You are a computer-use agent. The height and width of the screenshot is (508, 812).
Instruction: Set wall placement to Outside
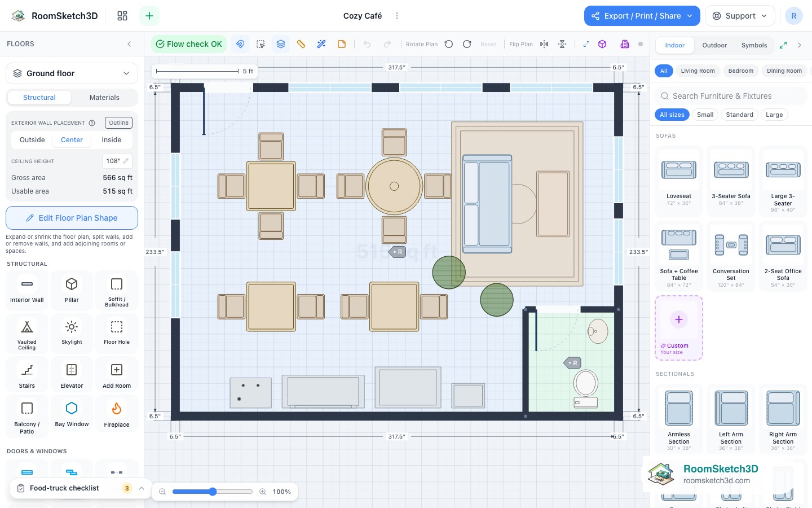(x=32, y=140)
